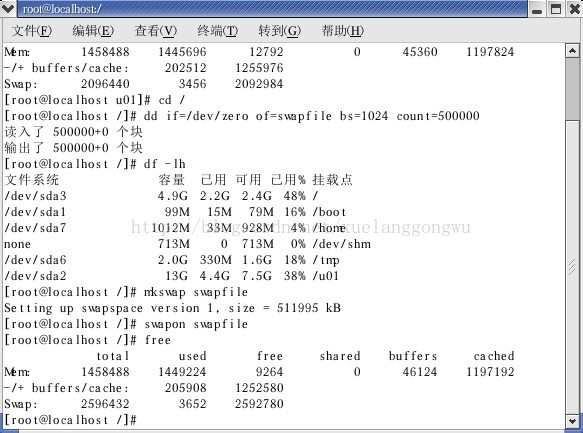The image size is (583, 433).
Task: Click the 'swapon swapfile' command
Action: coord(196,324)
